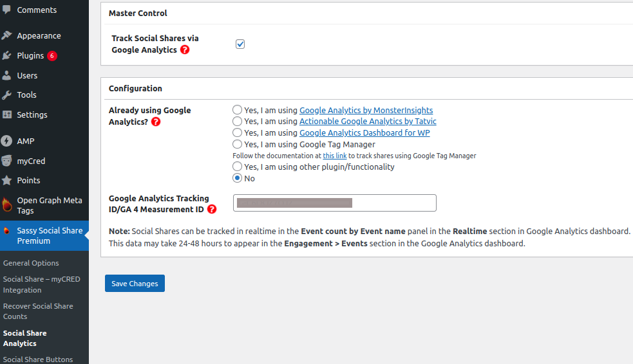
Task: Toggle Track Social Shares via Google Analytics checkbox
Action: 240,44
